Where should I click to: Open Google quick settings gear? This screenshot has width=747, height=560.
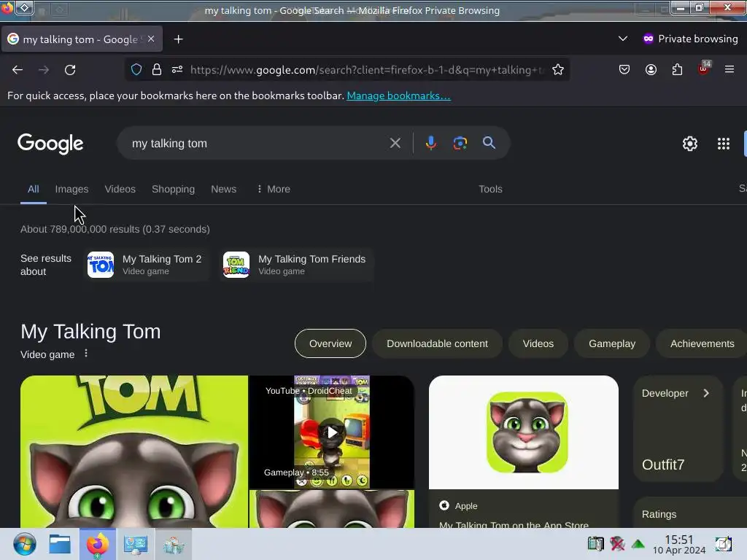[690, 144]
